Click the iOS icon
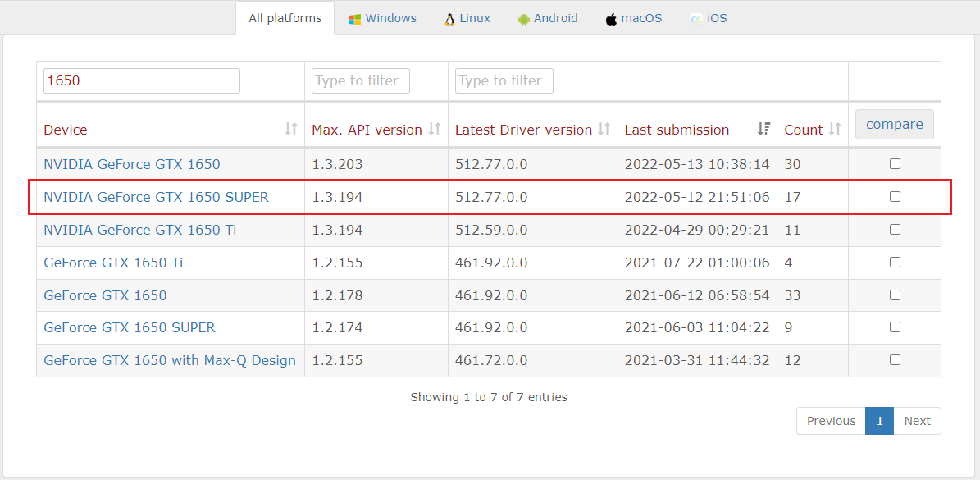Screen dimensions: 980x480 click(x=695, y=20)
